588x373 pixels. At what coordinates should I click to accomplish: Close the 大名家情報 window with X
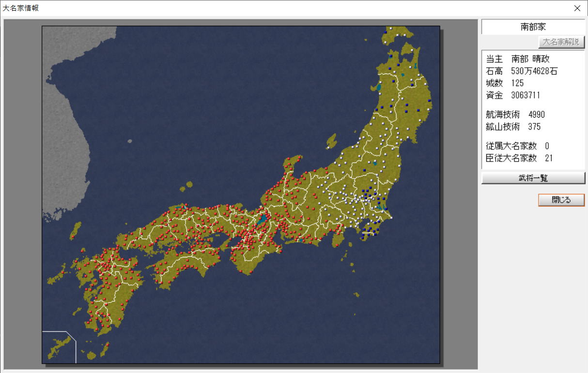click(x=577, y=8)
